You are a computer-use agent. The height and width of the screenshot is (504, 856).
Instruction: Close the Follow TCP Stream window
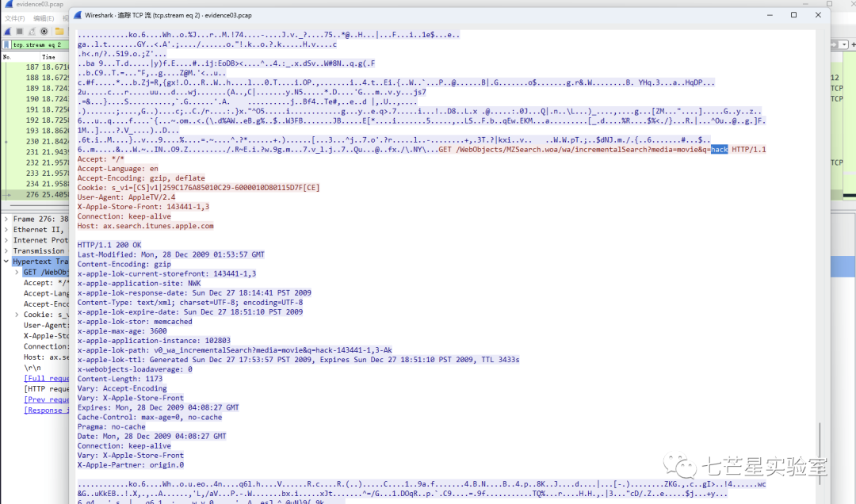click(818, 15)
